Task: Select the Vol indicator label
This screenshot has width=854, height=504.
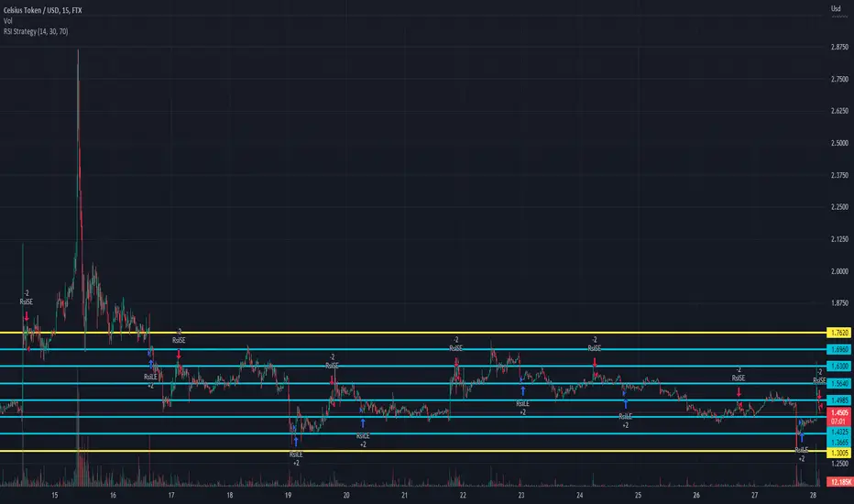Action: (7, 21)
